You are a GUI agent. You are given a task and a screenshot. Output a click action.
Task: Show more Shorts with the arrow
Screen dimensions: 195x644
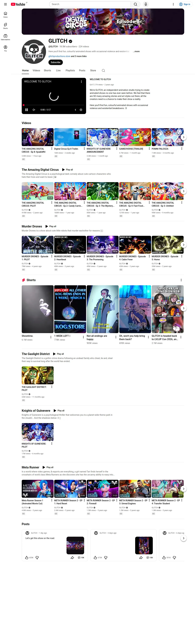(x=183, y=308)
